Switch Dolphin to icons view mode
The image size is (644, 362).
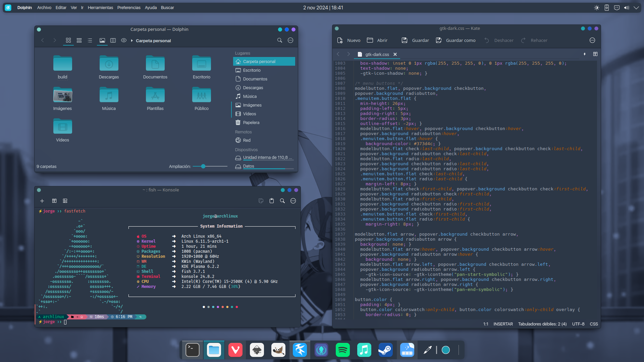point(68,40)
